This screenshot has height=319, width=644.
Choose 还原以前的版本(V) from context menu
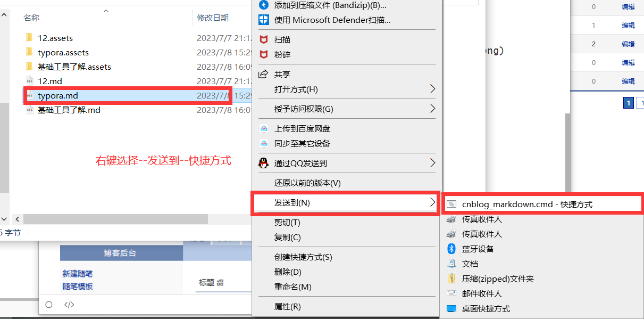coord(307,183)
